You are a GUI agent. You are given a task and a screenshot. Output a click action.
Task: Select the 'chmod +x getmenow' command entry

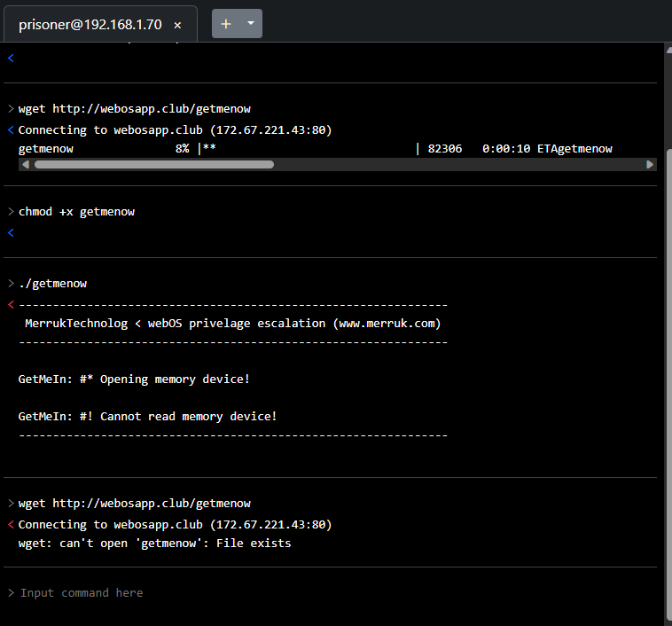[x=76, y=212]
